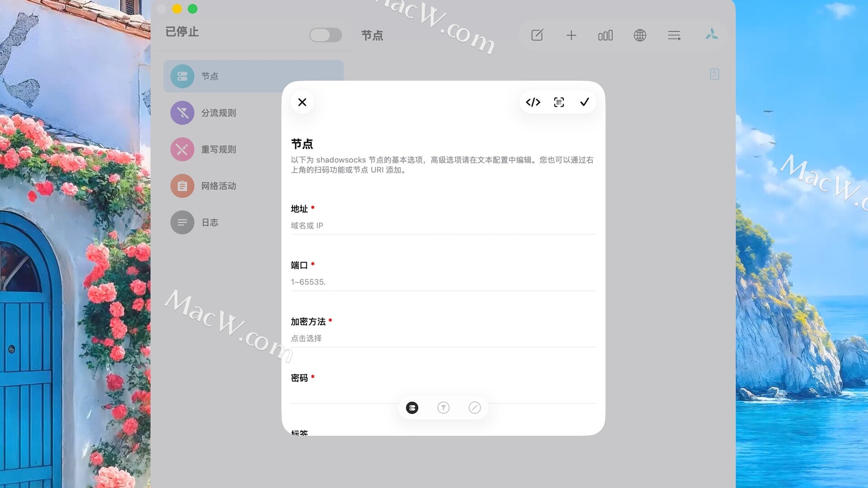Viewport: 868px width, 488px height.
Task: Open the bar chart statistics icon
Action: click(605, 35)
